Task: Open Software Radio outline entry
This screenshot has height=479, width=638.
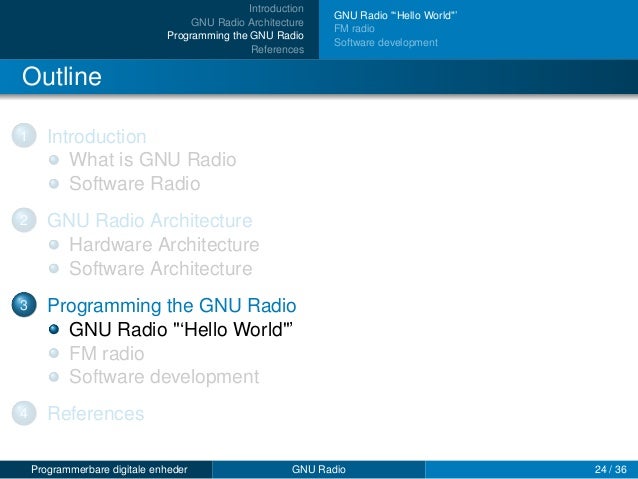Action: (135, 184)
